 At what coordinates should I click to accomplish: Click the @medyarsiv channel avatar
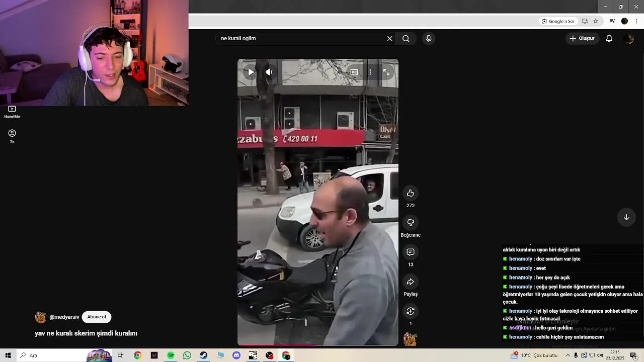pos(41,317)
